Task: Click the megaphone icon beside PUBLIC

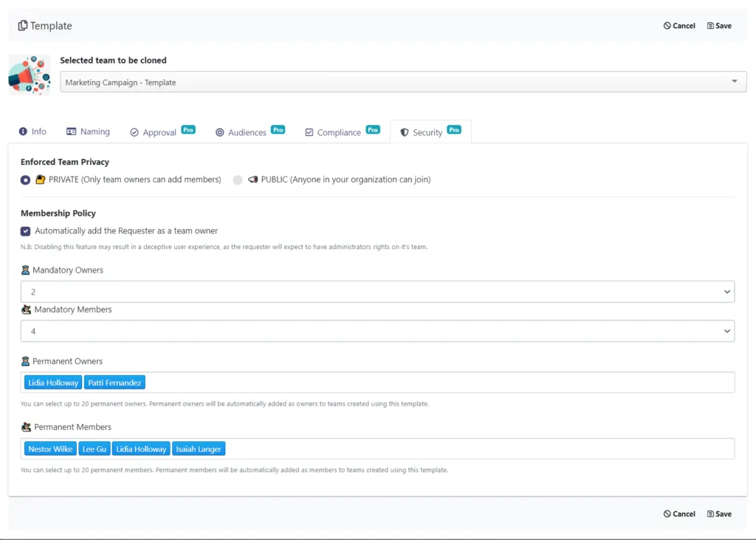Action: click(x=252, y=180)
